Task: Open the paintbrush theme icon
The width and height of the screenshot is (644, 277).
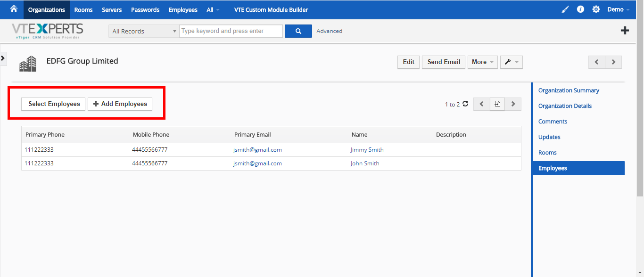Action: (565, 9)
